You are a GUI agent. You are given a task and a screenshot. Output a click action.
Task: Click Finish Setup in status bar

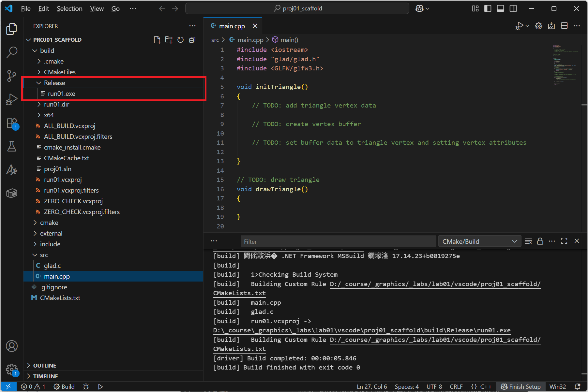tap(521, 387)
